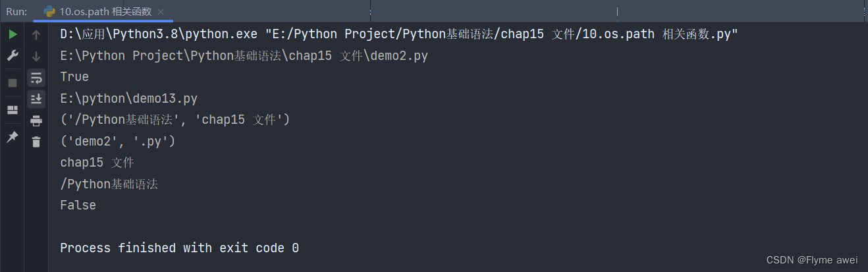This screenshot has width=868, height=272.
Task: Click the up arrow stack trace icon
Action: coord(36,34)
